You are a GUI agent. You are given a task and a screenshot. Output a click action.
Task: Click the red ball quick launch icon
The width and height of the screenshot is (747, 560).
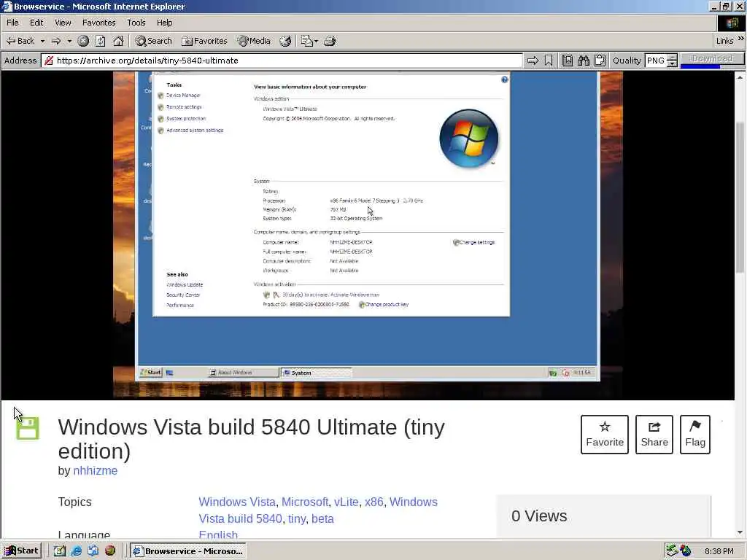(110, 551)
